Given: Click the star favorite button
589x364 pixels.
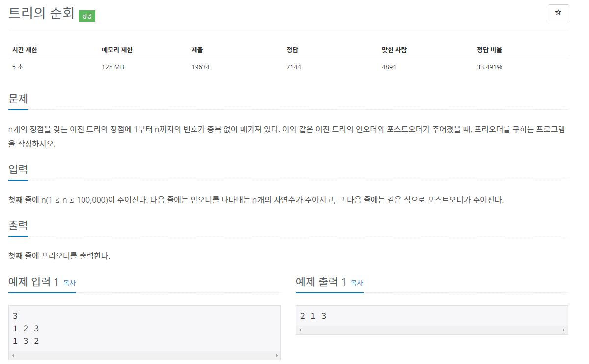Looking at the screenshot, I should pos(558,13).
